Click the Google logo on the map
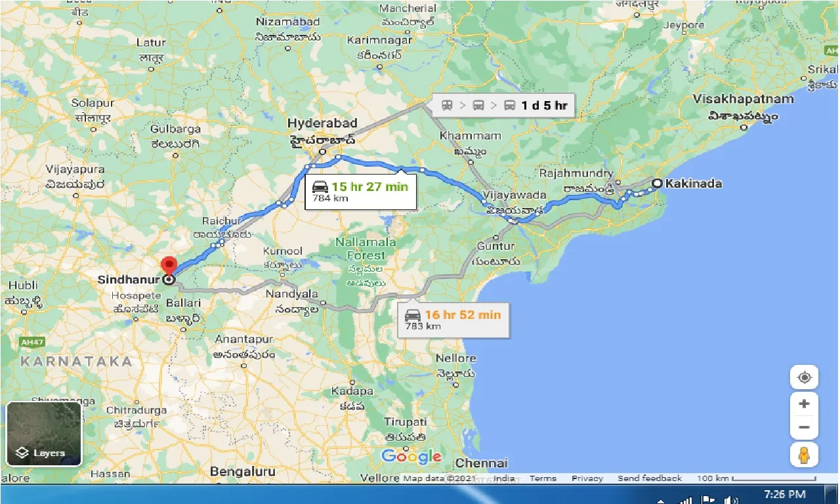840x504 pixels. (411, 456)
